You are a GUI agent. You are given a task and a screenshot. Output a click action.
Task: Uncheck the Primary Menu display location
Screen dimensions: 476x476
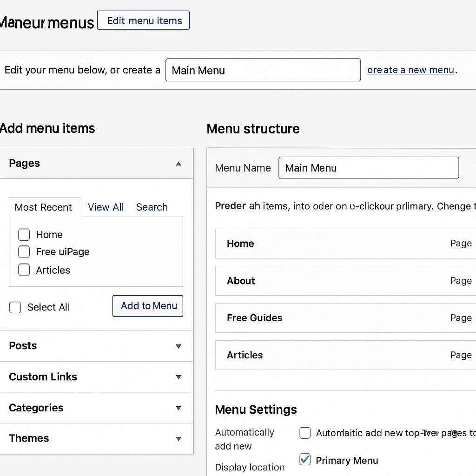click(x=305, y=460)
